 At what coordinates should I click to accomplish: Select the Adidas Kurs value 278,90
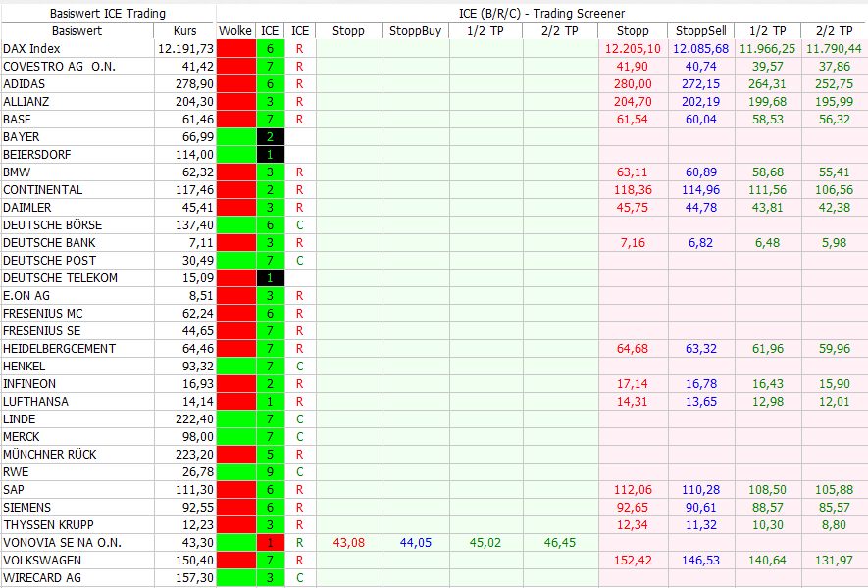pos(194,84)
